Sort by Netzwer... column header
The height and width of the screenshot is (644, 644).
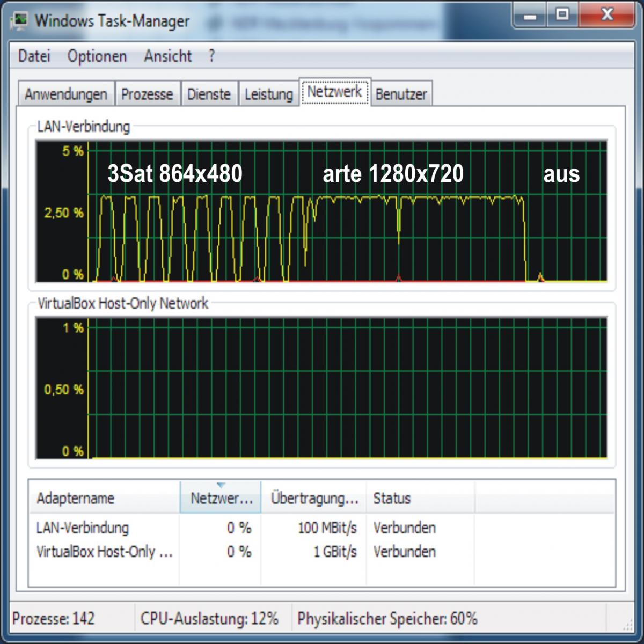click(x=221, y=497)
